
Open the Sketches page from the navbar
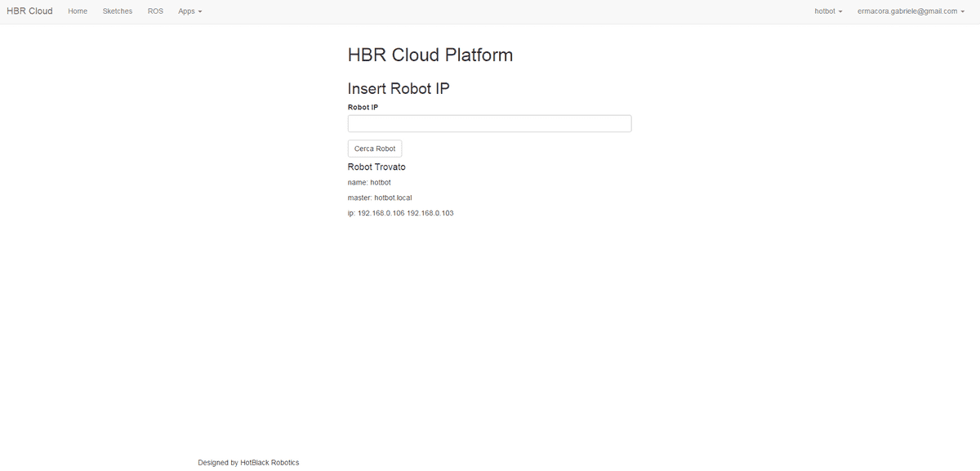click(117, 11)
